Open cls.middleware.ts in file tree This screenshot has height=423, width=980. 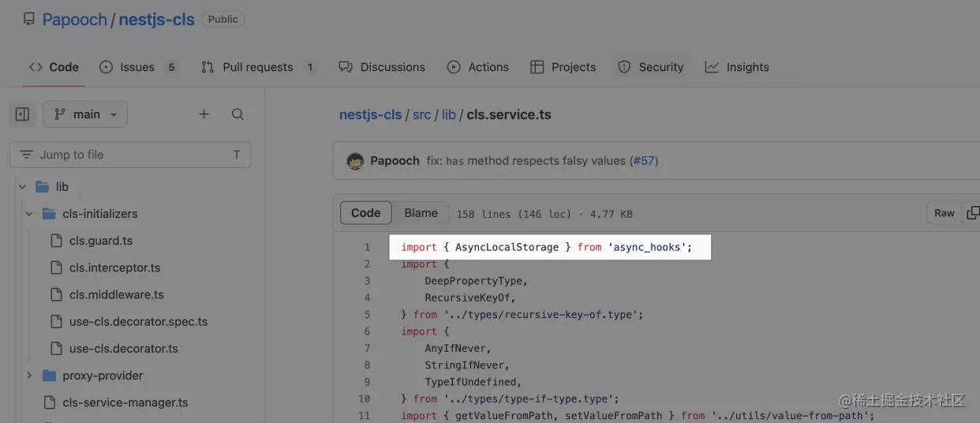point(117,294)
